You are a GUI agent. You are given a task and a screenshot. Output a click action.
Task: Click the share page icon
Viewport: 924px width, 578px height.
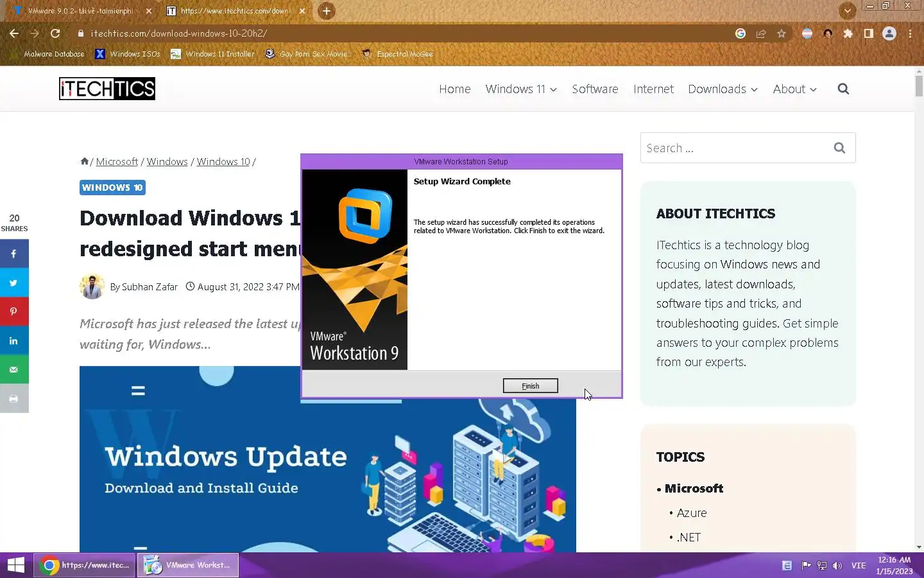click(x=761, y=33)
